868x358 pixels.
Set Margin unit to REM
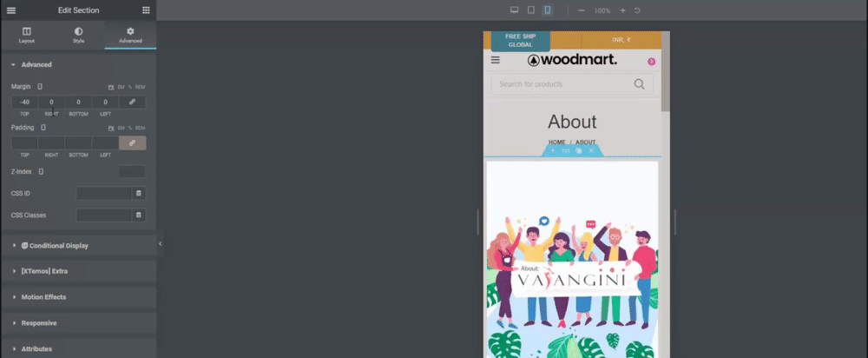click(140, 87)
